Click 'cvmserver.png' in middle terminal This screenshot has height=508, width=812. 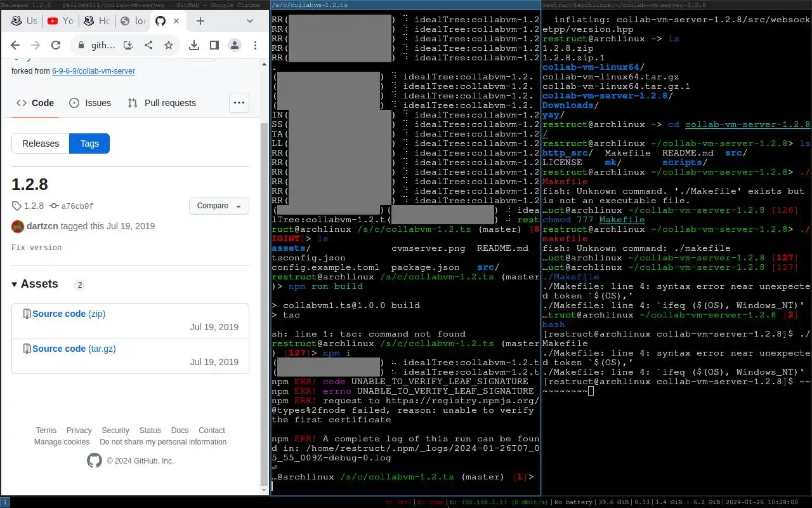tap(428, 248)
